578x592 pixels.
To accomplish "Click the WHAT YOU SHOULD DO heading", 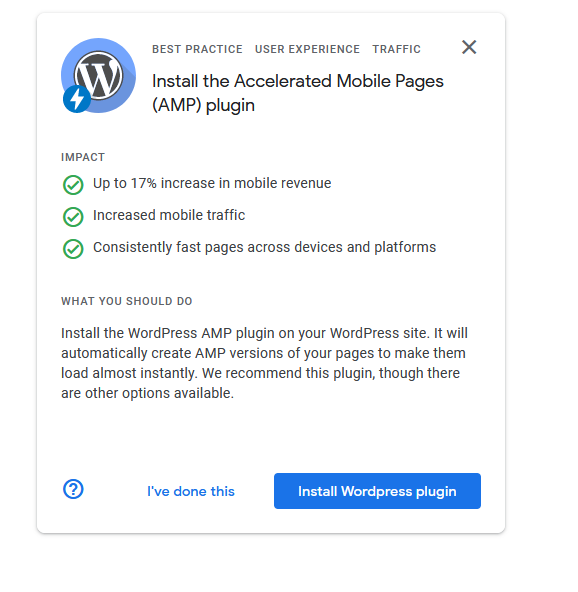I will tap(126, 301).
